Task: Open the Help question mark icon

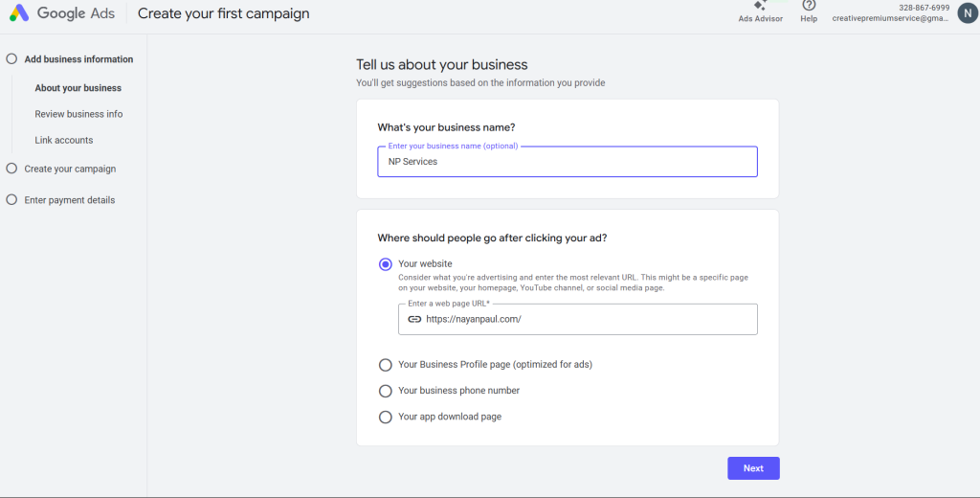Action: (x=809, y=6)
